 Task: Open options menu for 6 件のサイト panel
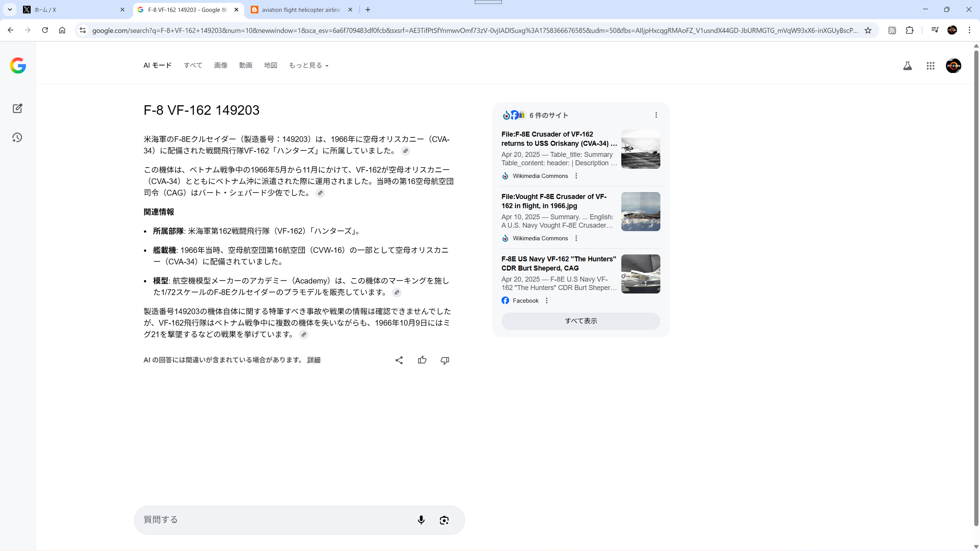point(656,115)
